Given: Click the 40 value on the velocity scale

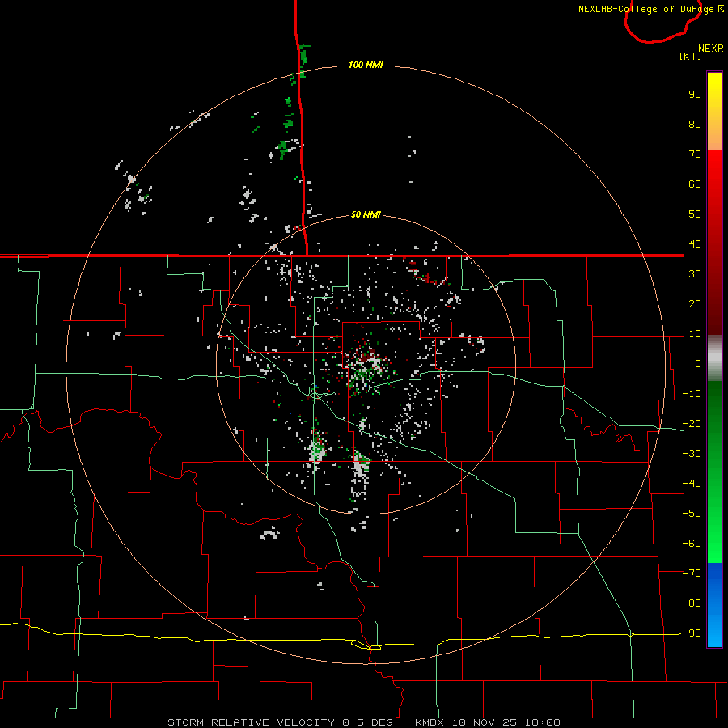Looking at the screenshot, I should 695,243.
